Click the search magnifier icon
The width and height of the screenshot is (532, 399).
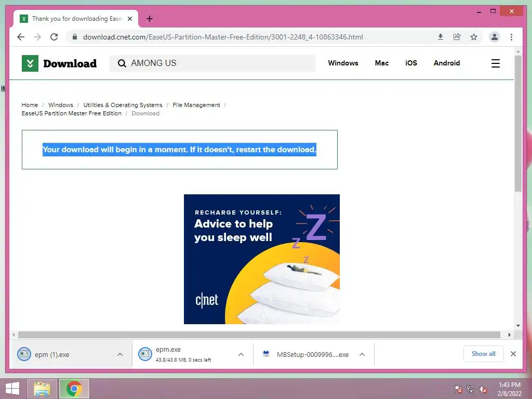pyautogui.click(x=122, y=63)
